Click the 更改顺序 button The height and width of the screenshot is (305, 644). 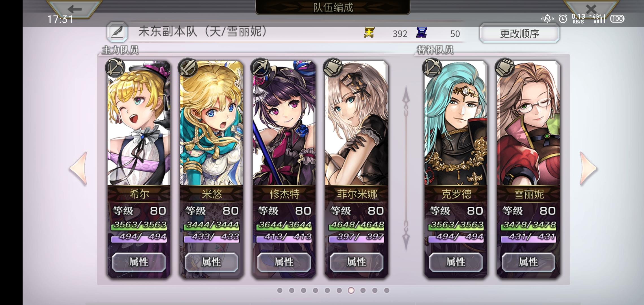(x=519, y=33)
